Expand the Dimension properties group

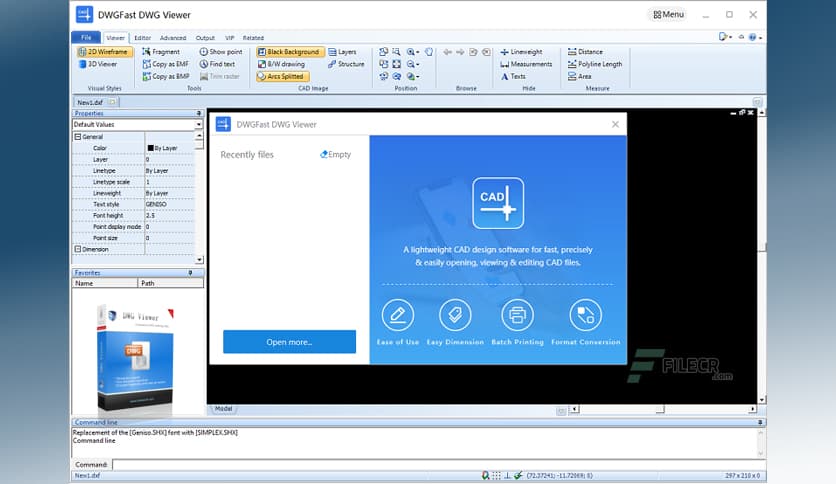[78, 249]
